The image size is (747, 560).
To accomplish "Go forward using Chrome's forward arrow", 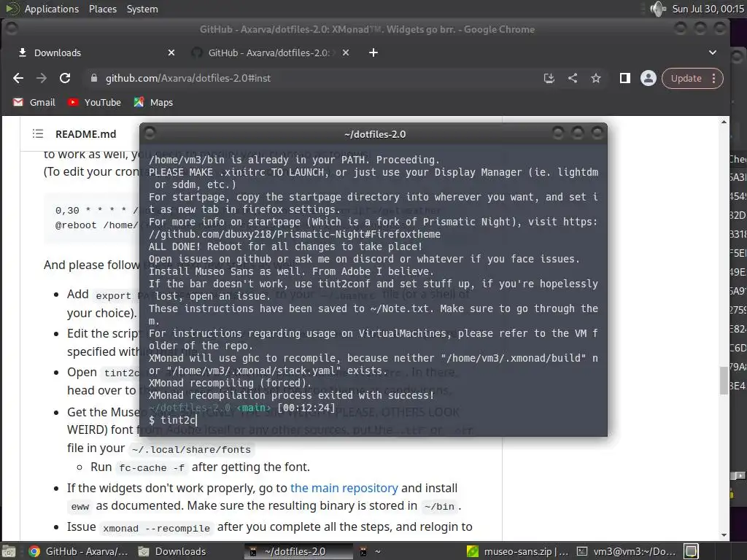I will [x=42, y=78].
